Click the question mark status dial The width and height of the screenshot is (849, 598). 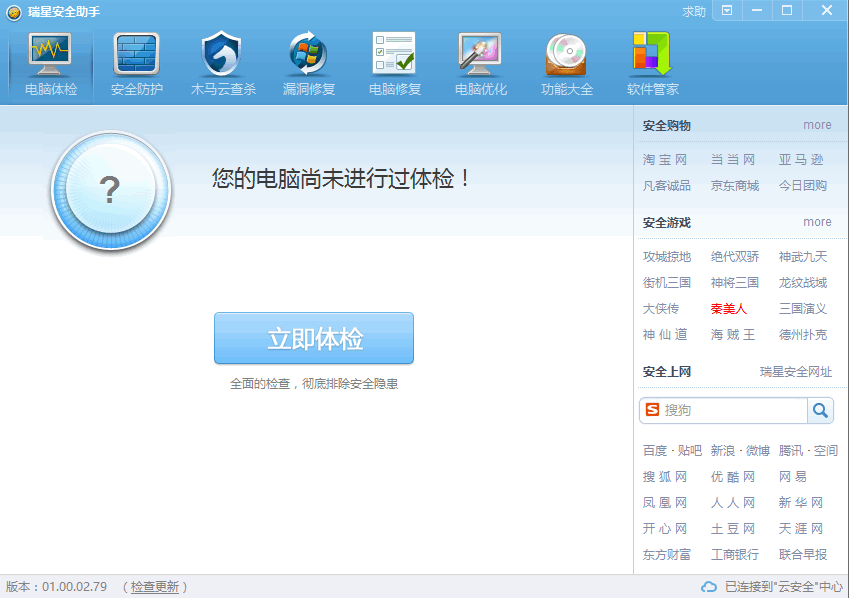pyautogui.click(x=111, y=190)
